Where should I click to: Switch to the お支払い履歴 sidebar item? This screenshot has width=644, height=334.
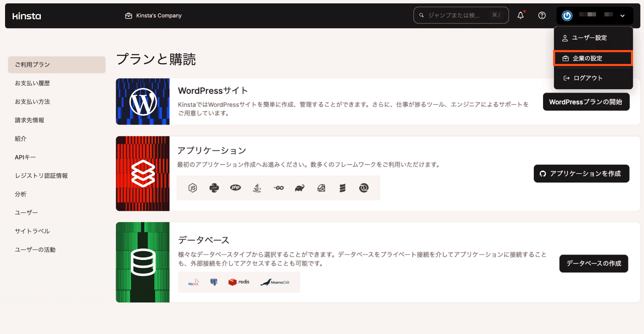pos(32,83)
